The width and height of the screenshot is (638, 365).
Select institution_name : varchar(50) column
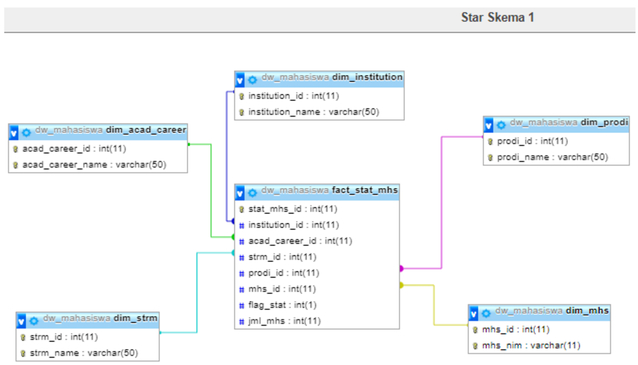314,112
